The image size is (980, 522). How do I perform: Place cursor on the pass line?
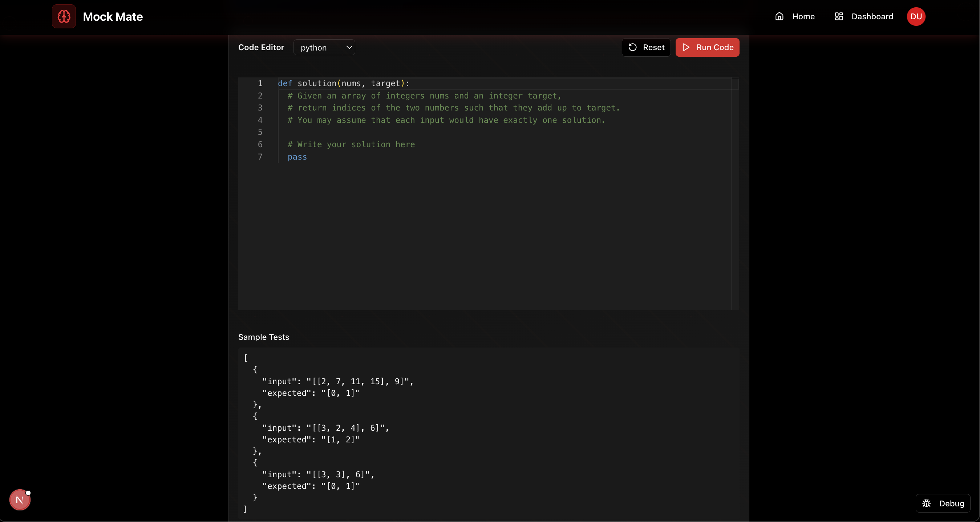pos(297,157)
